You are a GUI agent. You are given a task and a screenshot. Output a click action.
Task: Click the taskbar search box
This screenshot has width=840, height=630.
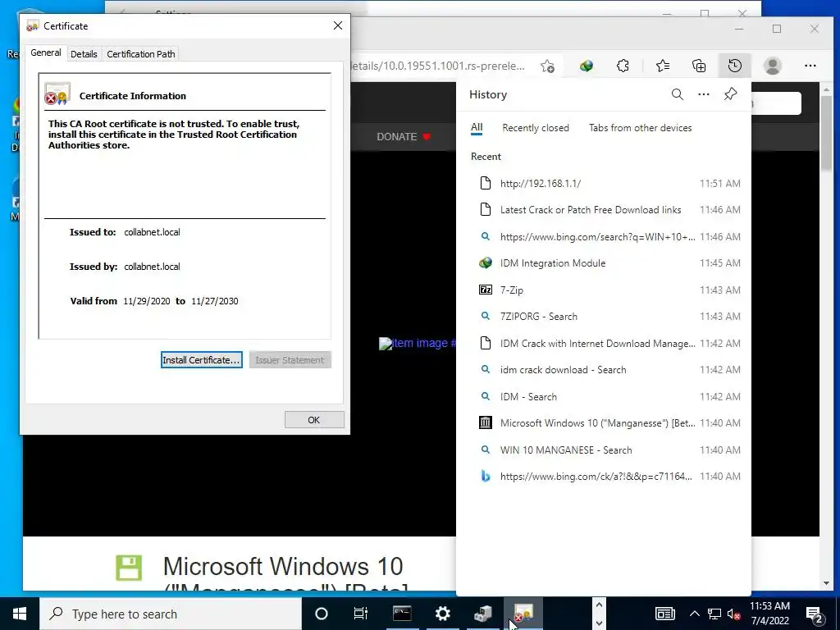pos(171,614)
